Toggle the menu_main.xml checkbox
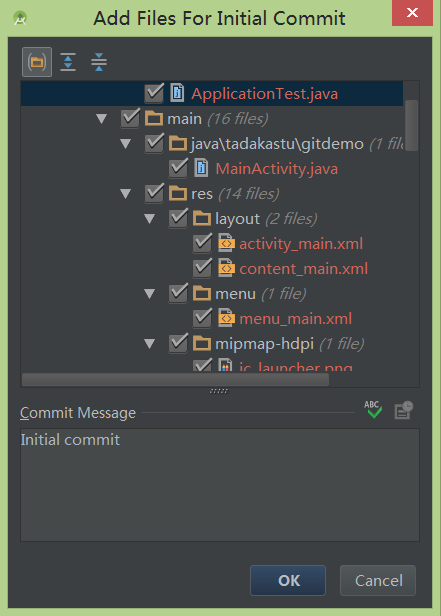Viewport: 441px width, 616px height. tap(202, 318)
